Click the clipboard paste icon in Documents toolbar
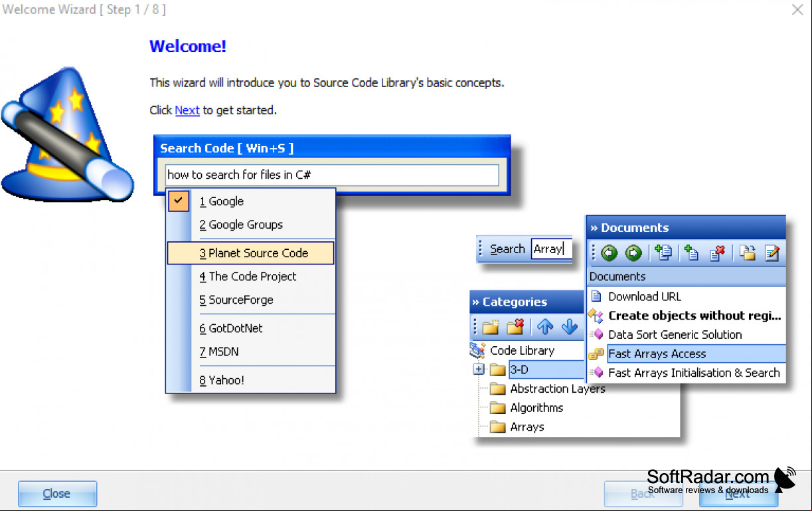Screen dimensions: 812x511 (748, 253)
